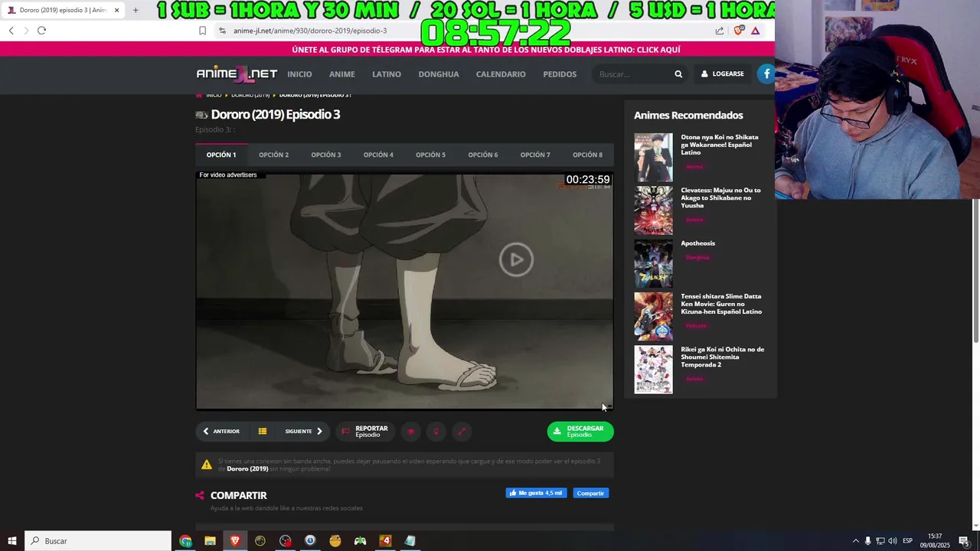980x551 pixels.
Task: Click the Otona nya Koi thumbnail
Action: 653,158
